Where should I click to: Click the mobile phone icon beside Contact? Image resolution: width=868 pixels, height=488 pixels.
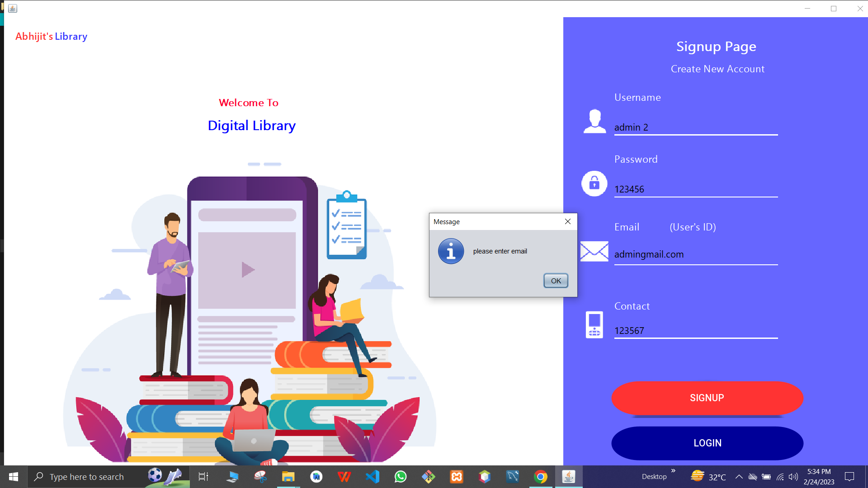(x=594, y=324)
